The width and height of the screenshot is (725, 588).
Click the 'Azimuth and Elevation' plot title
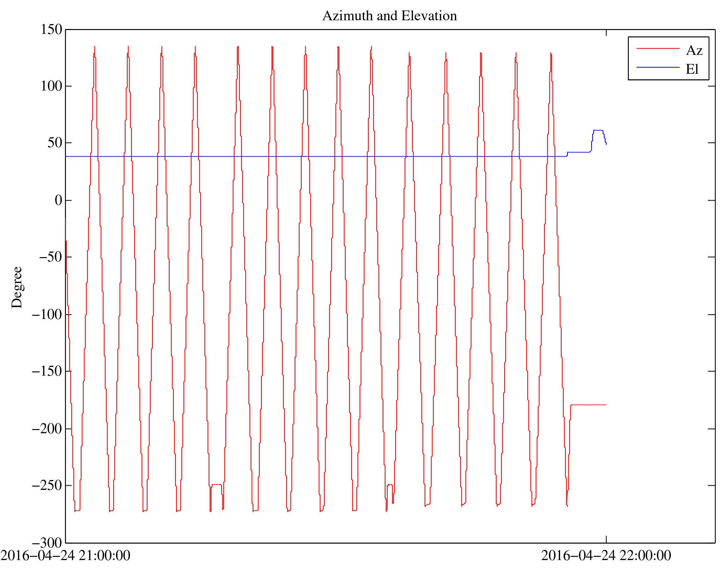(389, 16)
